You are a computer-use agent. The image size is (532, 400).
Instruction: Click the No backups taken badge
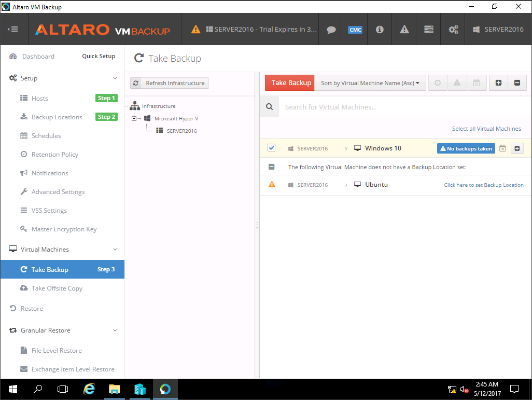tap(466, 148)
